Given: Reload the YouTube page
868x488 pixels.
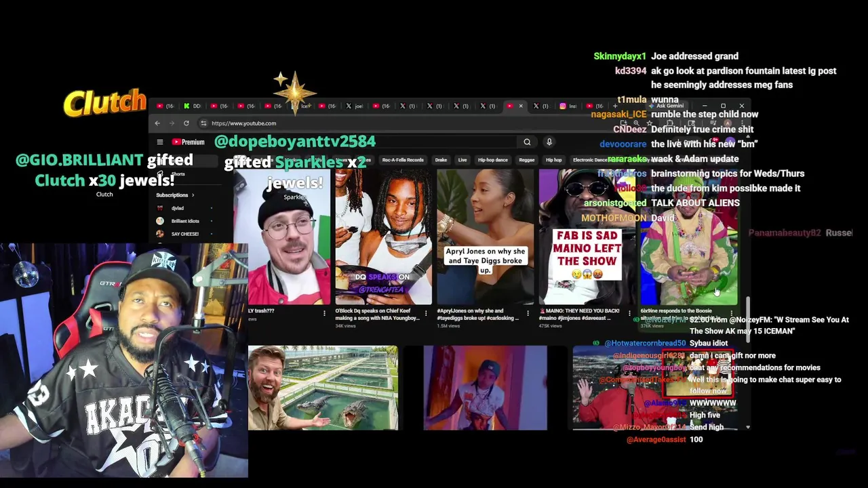Looking at the screenshot, I should (186, 123).
